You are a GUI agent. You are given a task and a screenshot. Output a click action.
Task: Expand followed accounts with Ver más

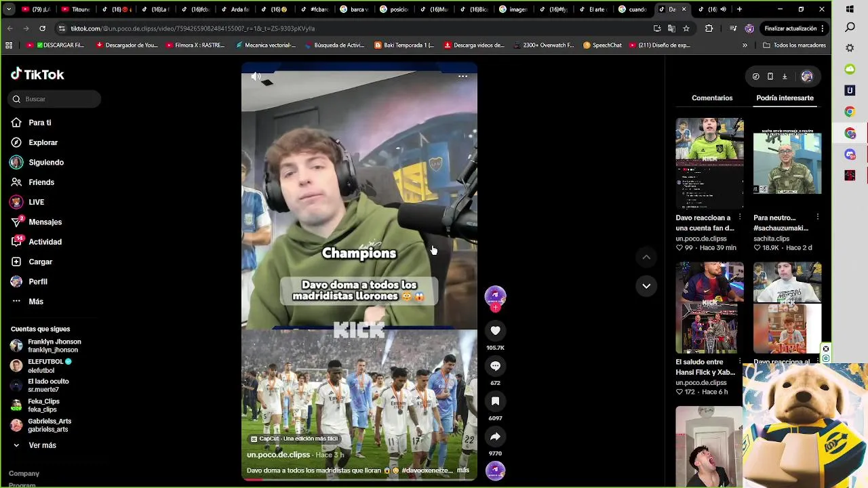(35, 445)
